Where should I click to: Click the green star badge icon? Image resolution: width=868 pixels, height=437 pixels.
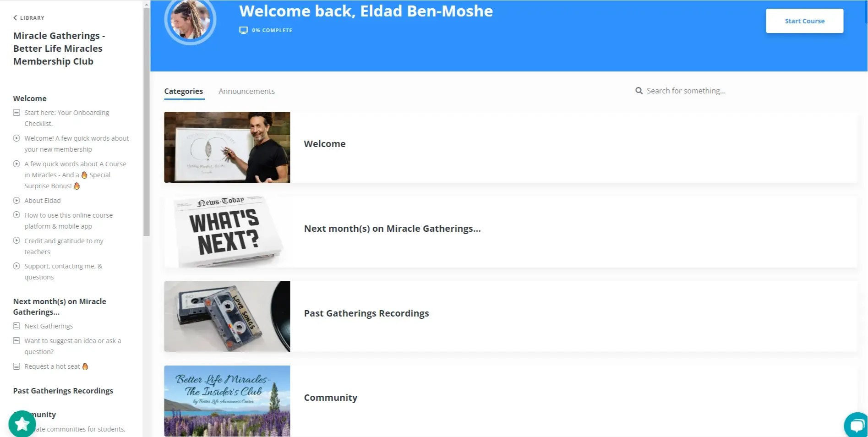click(22, 424)
